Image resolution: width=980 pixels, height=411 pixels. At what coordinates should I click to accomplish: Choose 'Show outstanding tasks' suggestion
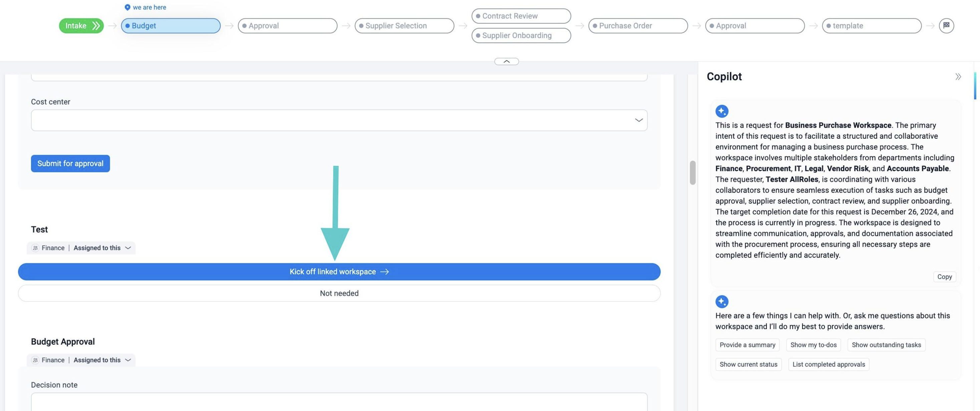886,345
